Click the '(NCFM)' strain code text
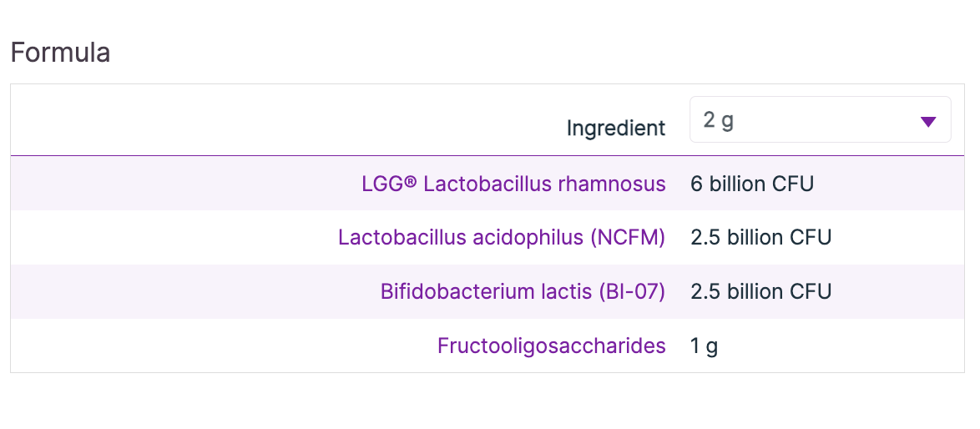The width and height of the screenshot is (980, 429). (x=628, y=238)
